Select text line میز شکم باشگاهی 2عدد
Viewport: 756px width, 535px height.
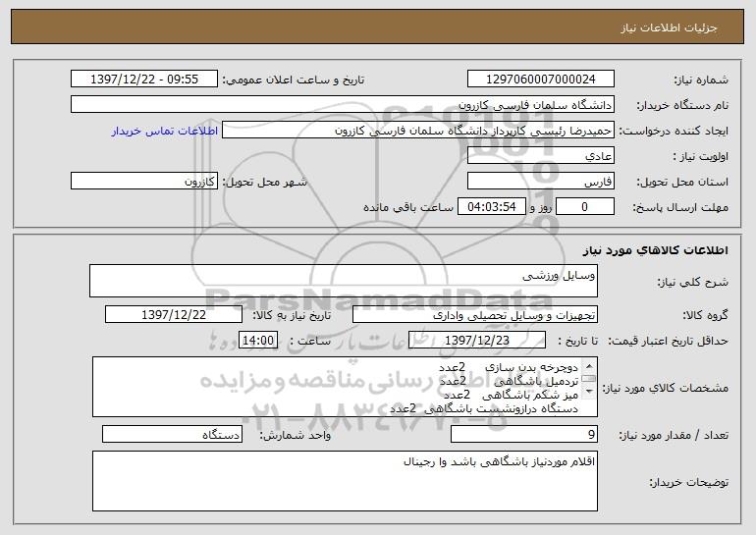tap(511, 396)
